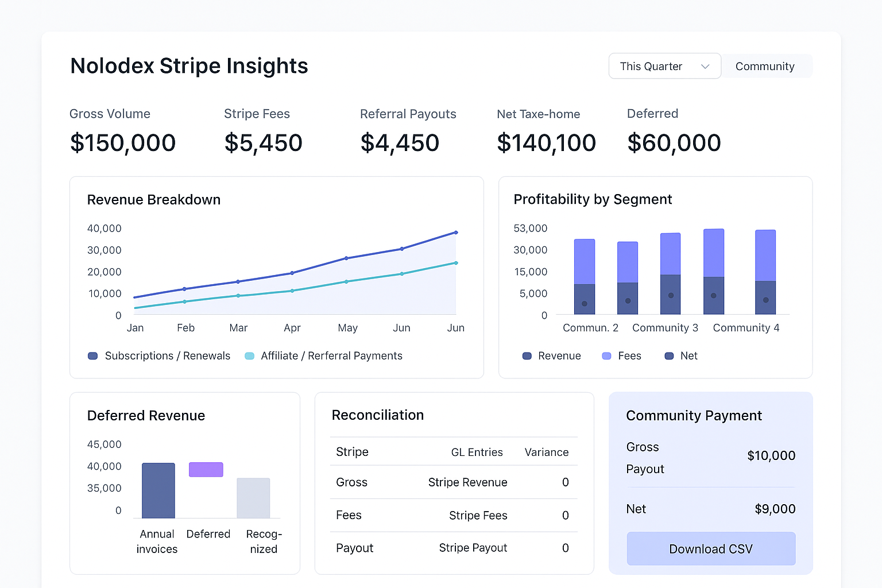
Task: Click the chevron on the quarter selector
Action: click(x=705, y=65)
